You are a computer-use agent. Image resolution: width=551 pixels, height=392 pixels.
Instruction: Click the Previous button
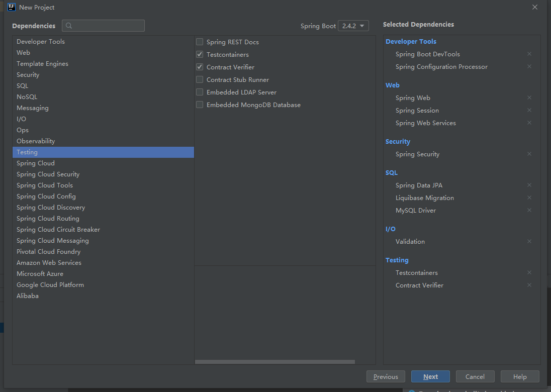pyautogui.click(x=386, y=376)
